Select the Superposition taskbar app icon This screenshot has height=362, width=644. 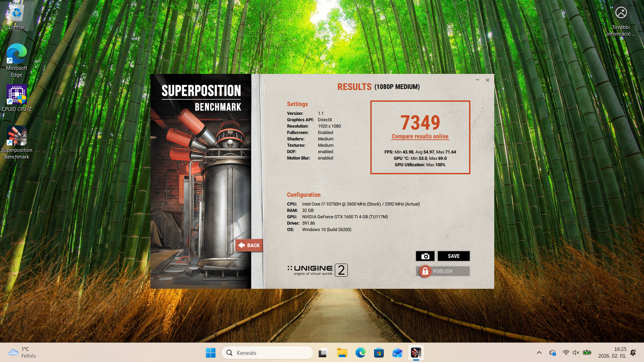pyautogui.click(x=416, y=353)
